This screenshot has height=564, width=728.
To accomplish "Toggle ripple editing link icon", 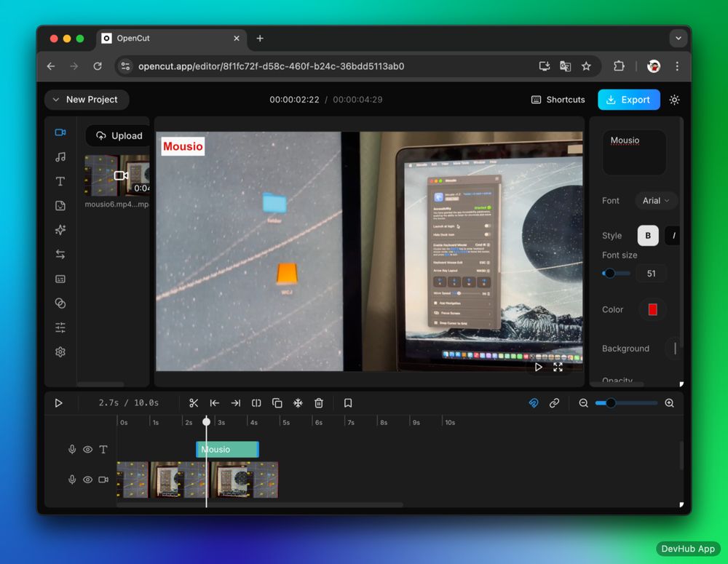I will click(x=554, y=403).
